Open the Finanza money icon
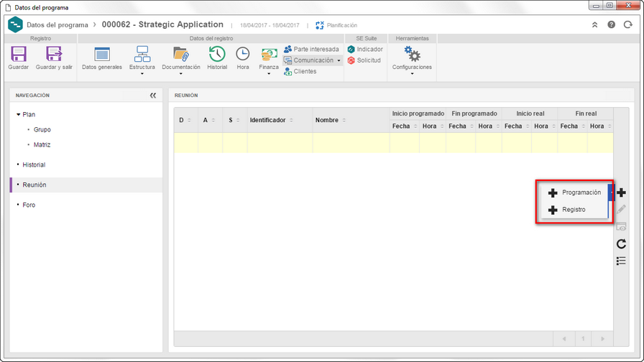 tap(269, 54)
